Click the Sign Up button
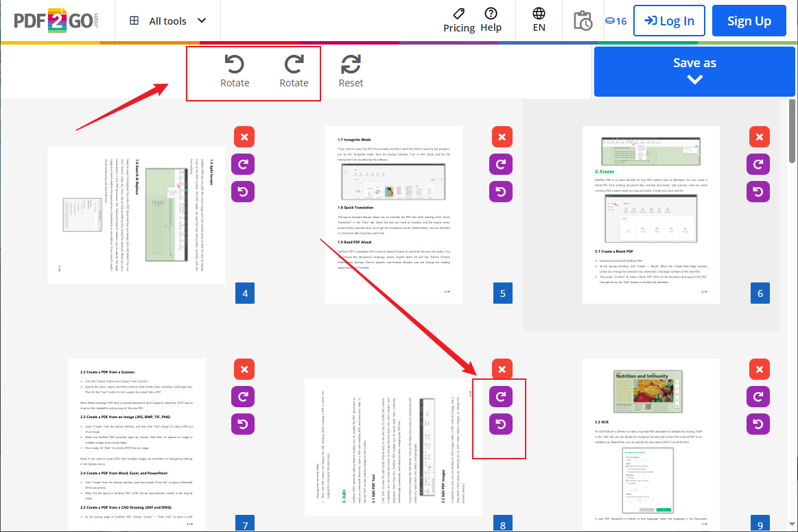The height and width of the screenshot is (532, 798). click(749, 21)
